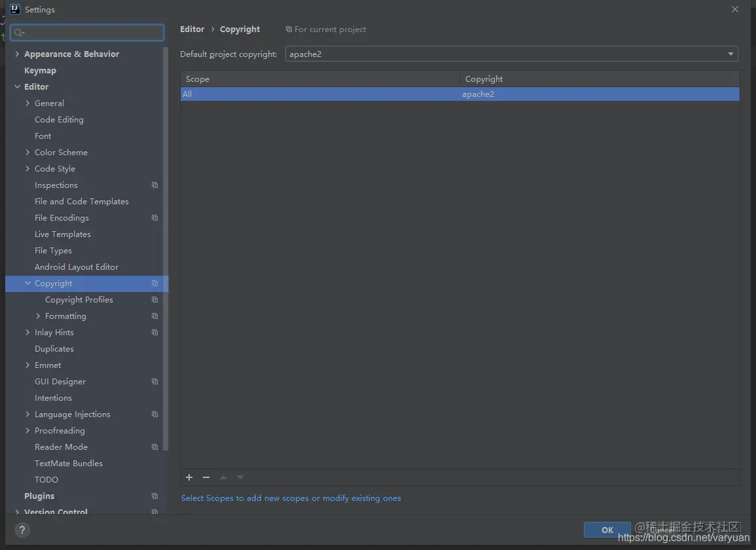Screen dimensions: 756x550
Task: Click the Scope column header
Action: tap(320, 79)
